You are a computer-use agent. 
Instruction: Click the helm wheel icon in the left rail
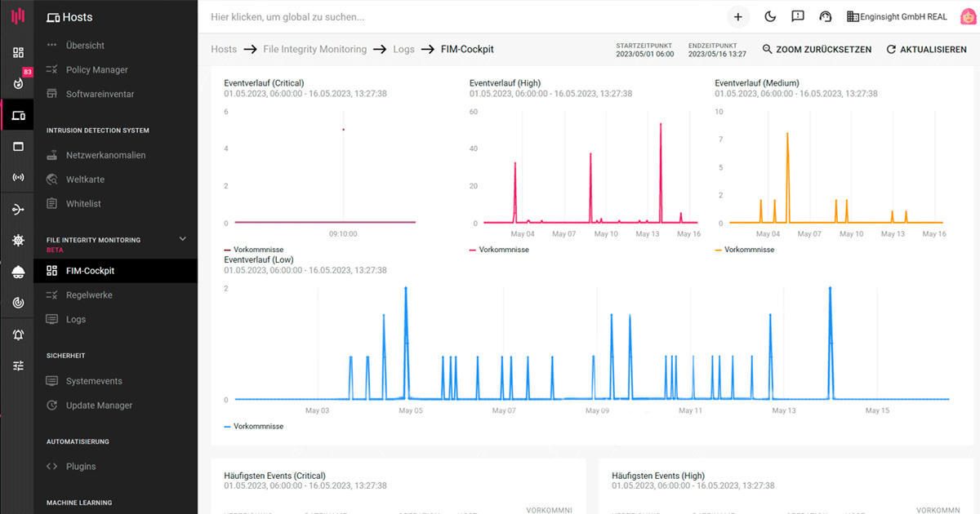(x=18, y=241)
